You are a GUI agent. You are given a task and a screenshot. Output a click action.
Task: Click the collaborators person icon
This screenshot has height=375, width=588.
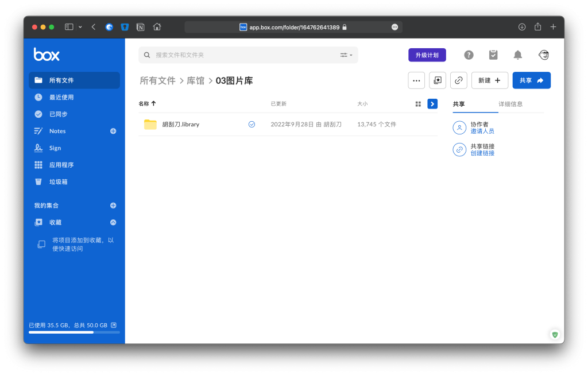click(x=459, y=127)
